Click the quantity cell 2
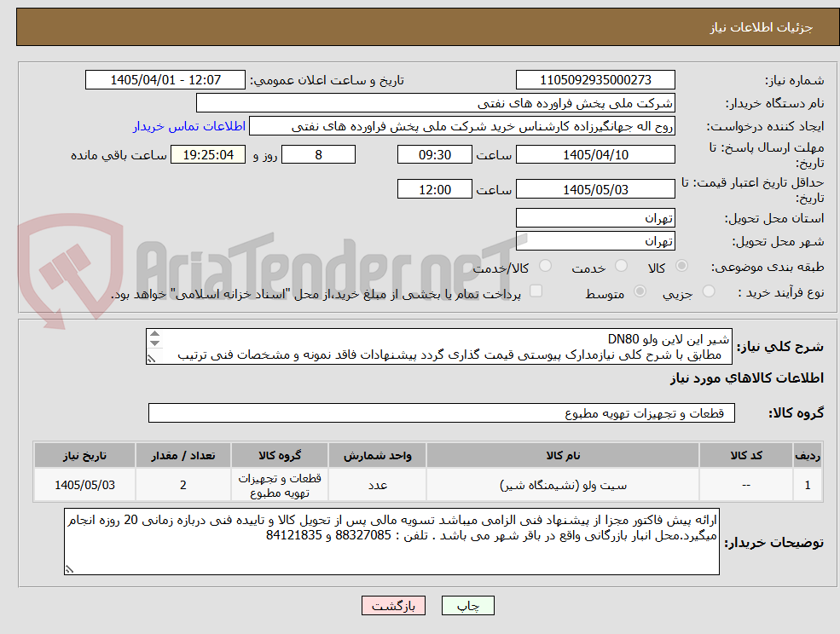The height and width of the screenshot is (634, 840). [x=182, y=485]
